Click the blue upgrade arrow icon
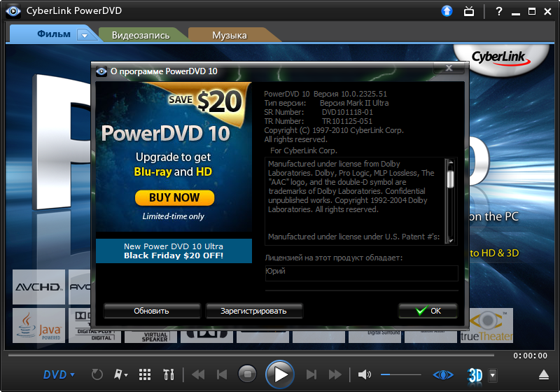This screenshot has width=560, height=392. [x=447, y=11]
